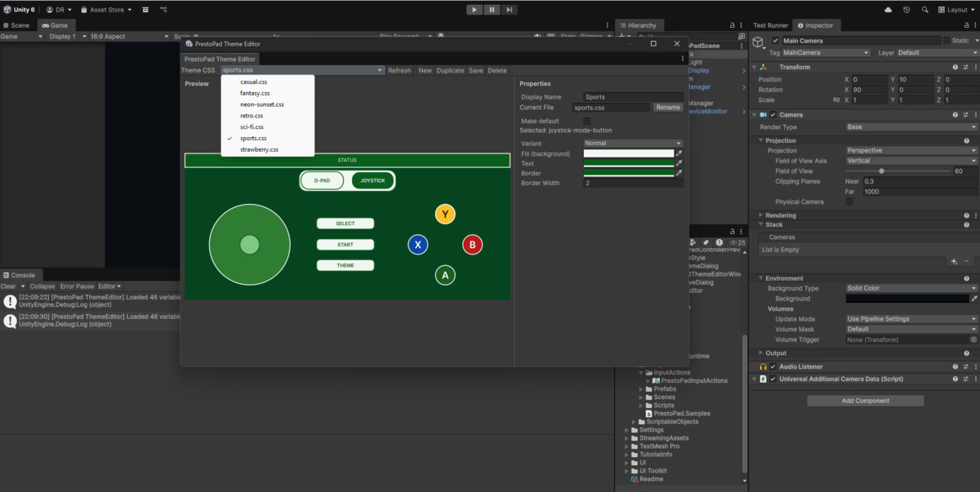Viewport: 980px width, 492px height.
Task: Click the Step frame button
Action: pyautogui.click(x=510, y=10)
